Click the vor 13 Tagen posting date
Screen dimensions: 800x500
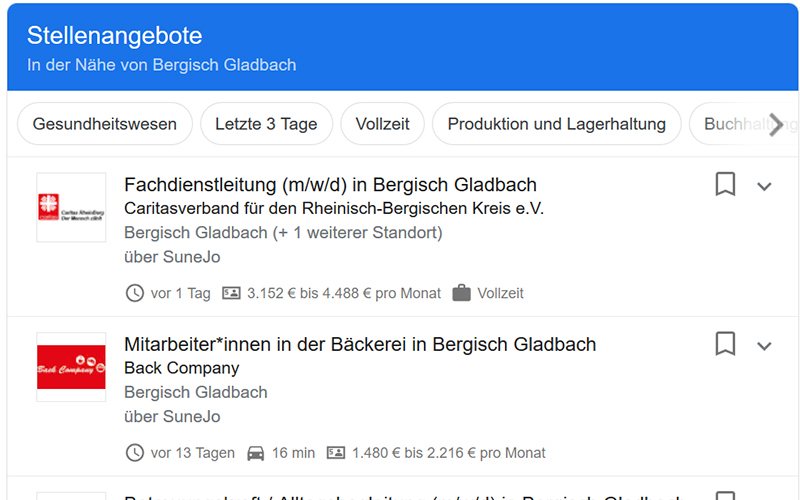click(x=193, y=453)
